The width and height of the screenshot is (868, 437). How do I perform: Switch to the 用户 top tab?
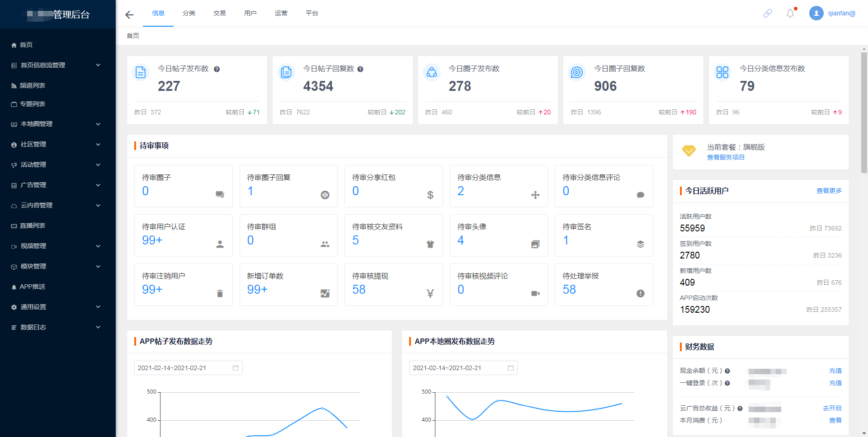[250, 13]
